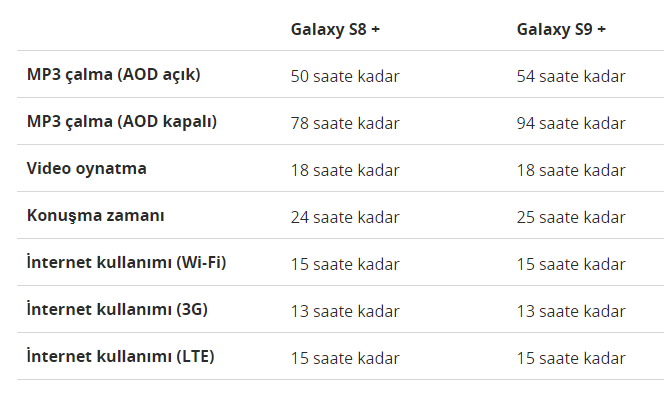Select İnternet kullanımı (Wi-Fi) label
This screenshot has width=664, height=395.
tap(126, 262)
